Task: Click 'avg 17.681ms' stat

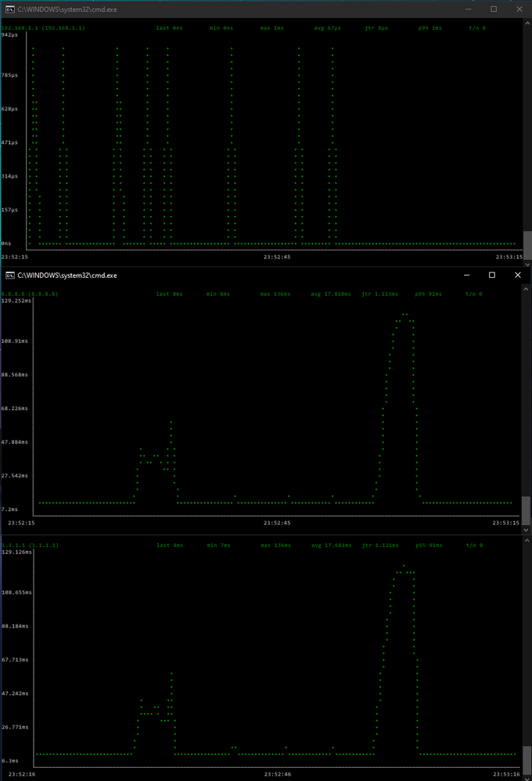Action: (x=331, y=545)
